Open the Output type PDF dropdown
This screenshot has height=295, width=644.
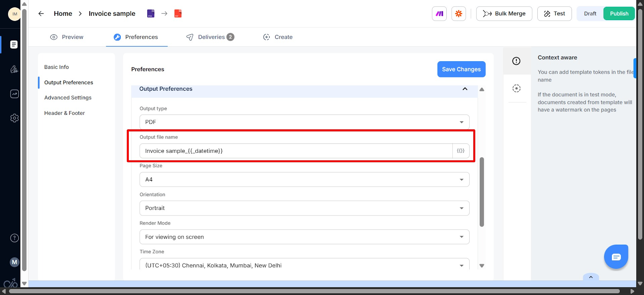304,122
